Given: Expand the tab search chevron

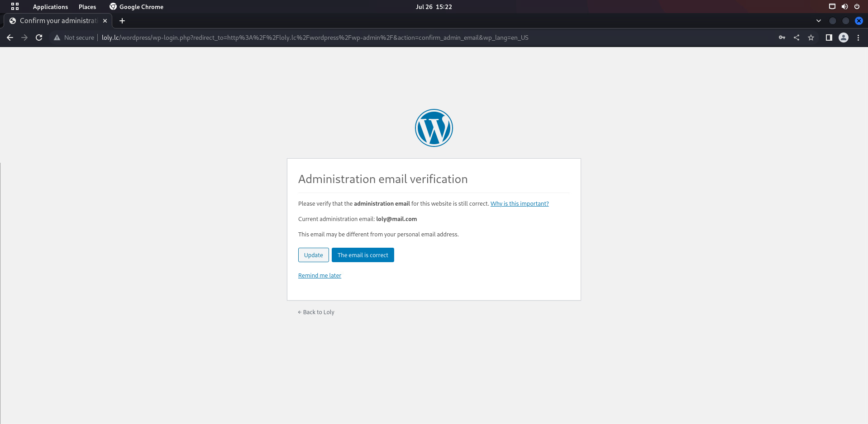Looking at the screenshot, I should click(x=818, y=21).
